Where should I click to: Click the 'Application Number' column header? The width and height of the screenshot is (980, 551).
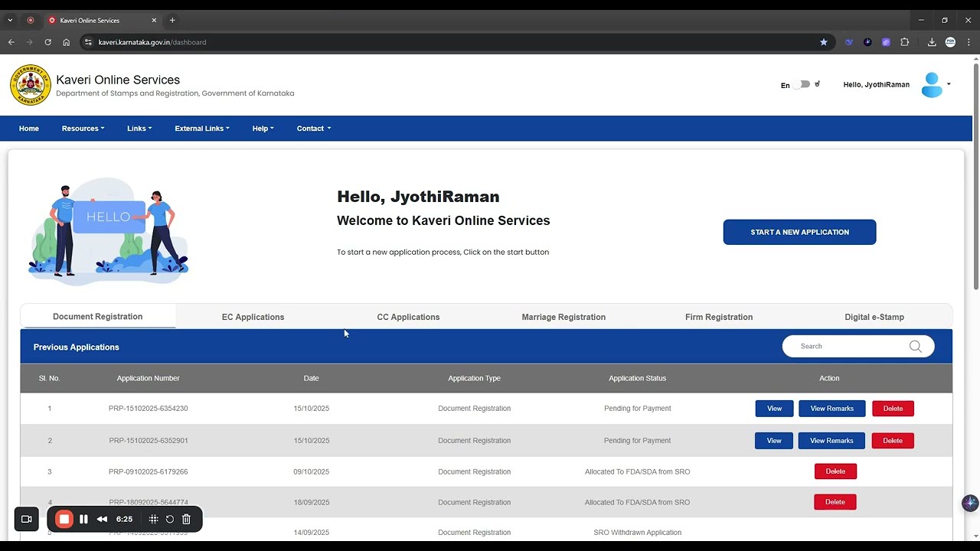point(149,378)
